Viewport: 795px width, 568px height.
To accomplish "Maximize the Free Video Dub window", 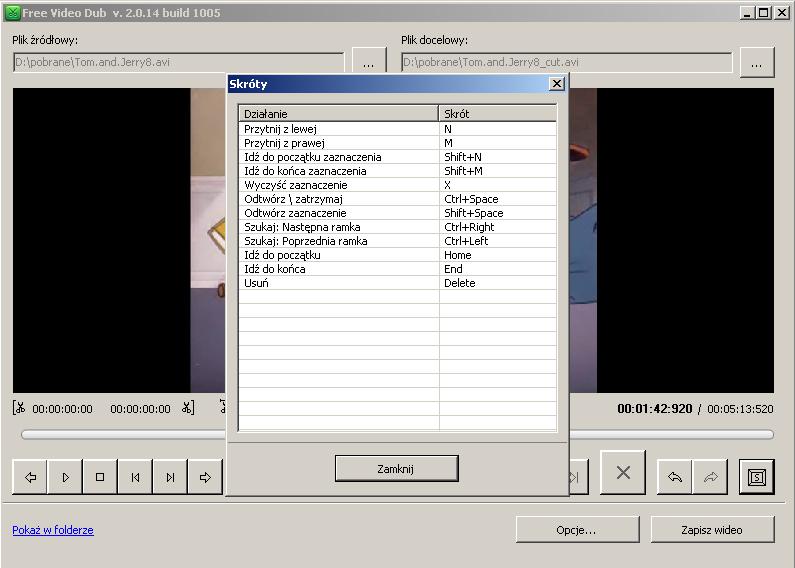I will pyautogui.click(x=764, y=13).
